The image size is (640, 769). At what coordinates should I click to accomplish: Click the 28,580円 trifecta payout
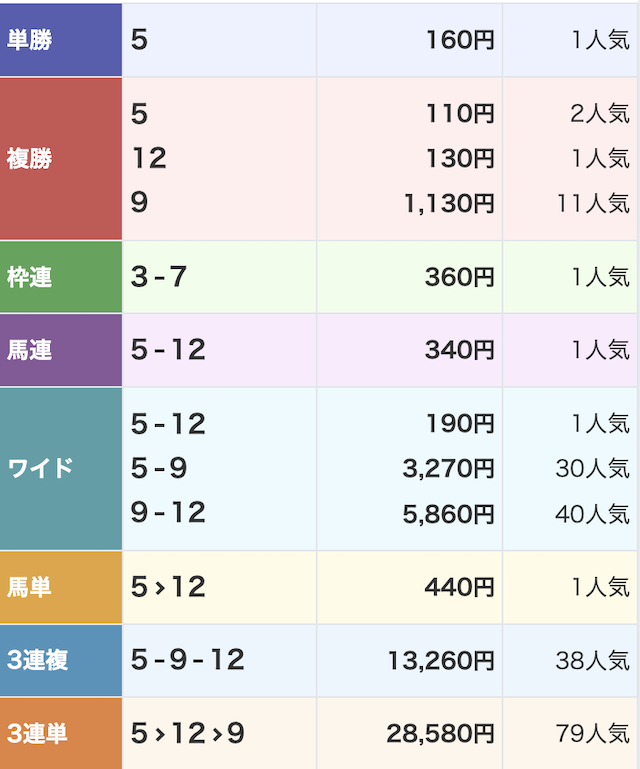441,734
